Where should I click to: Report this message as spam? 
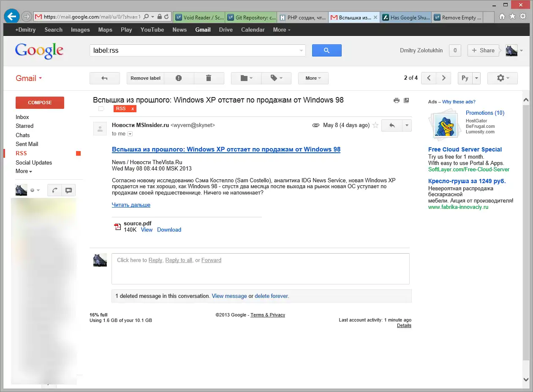tap(179, 78)
